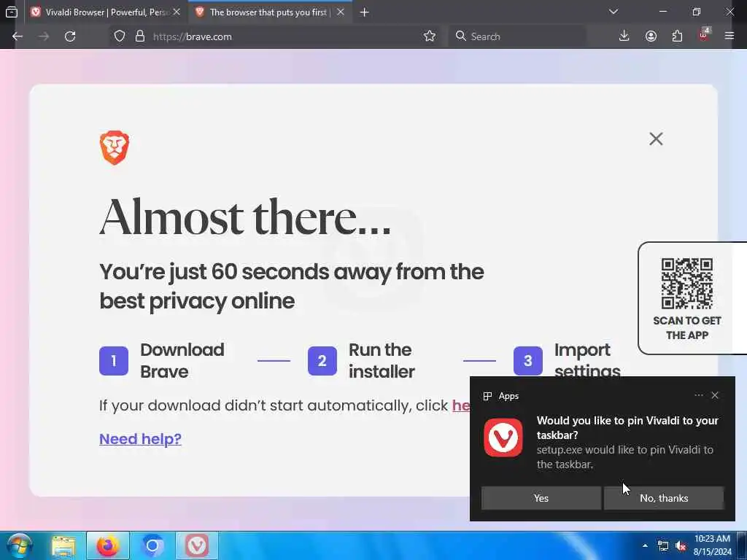Click the 'Need help?' link
Image resolution: width=747 pixels, height=560 pixels.
(x=140, y=438)
